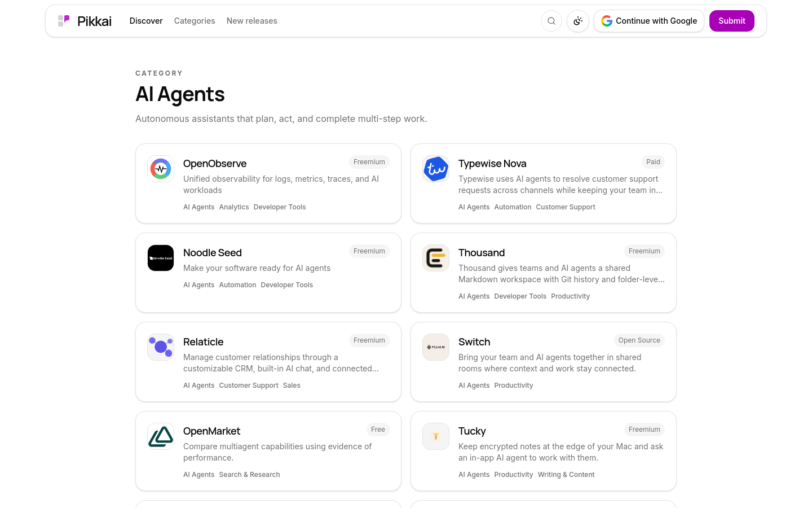Viewport: 812px width, 508px height.
Task: Click the Paid badge on Typewise Nova
Action: [653, 162]
